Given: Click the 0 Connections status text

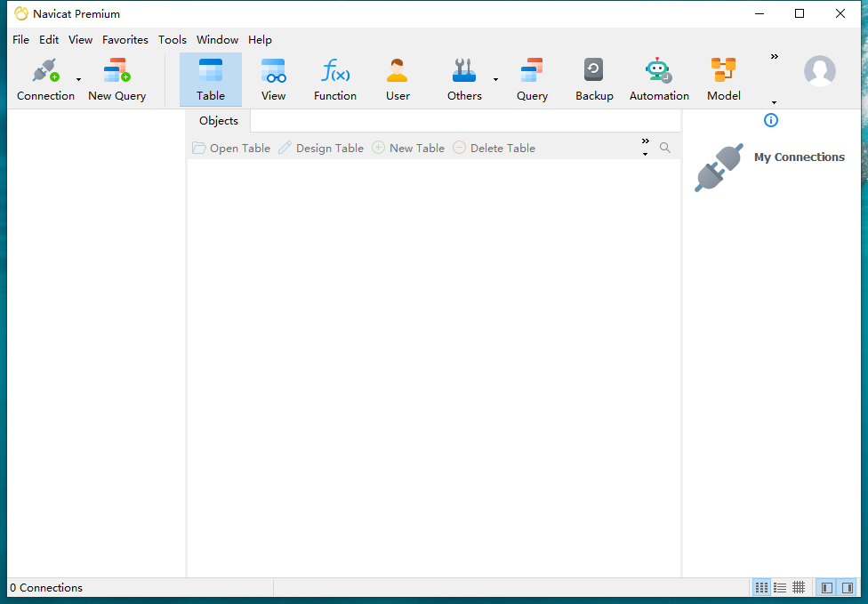Looking at the screenshot, I should (x=46, y=588).
